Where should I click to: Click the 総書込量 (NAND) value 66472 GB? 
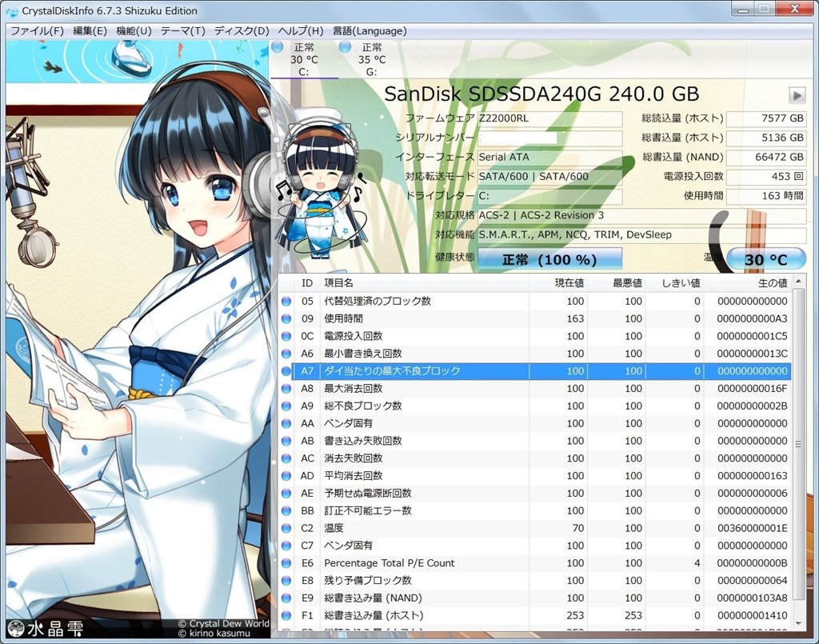[x=765, y=158]
